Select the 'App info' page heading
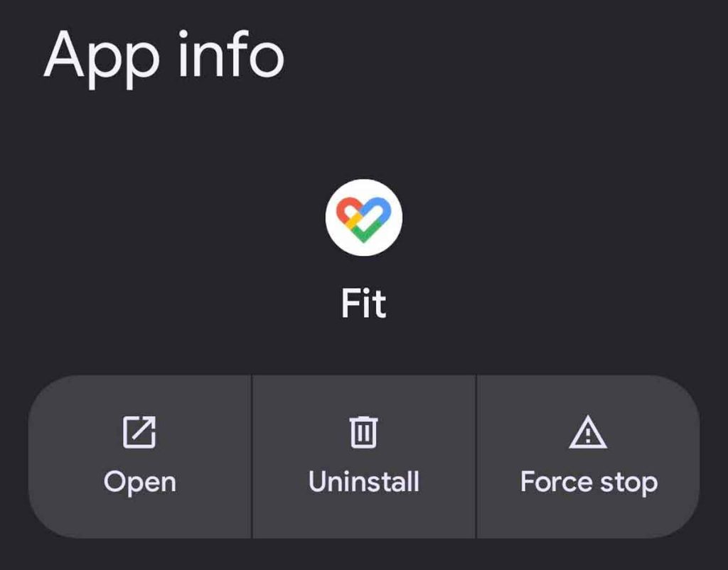Screen dimensions: 728x570 164,55
